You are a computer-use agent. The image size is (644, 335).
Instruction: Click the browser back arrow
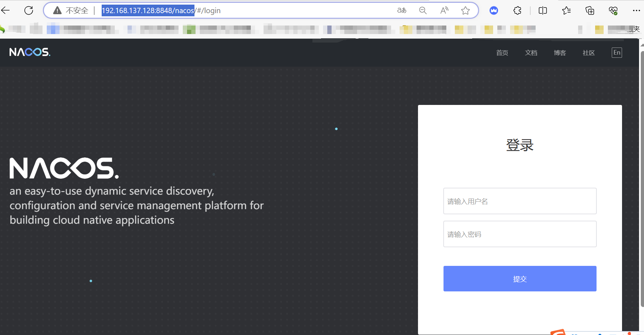click(5, 10)
